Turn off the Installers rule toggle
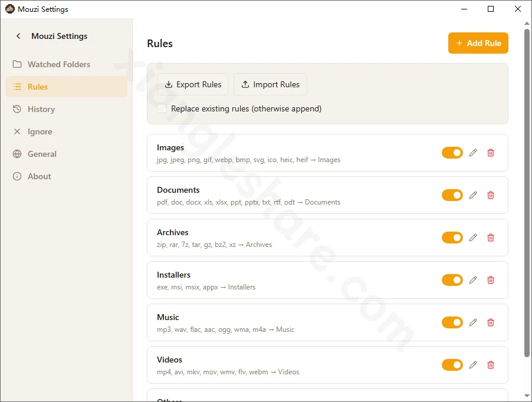This screenshot has width=532, height=402. pyautogui.click(x=452, y=280)
